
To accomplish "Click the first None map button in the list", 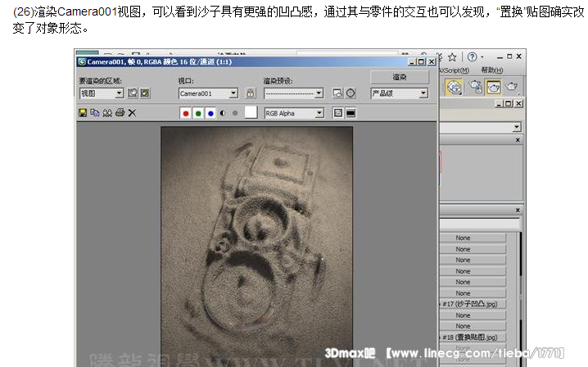I will click(x=473, y=238).
